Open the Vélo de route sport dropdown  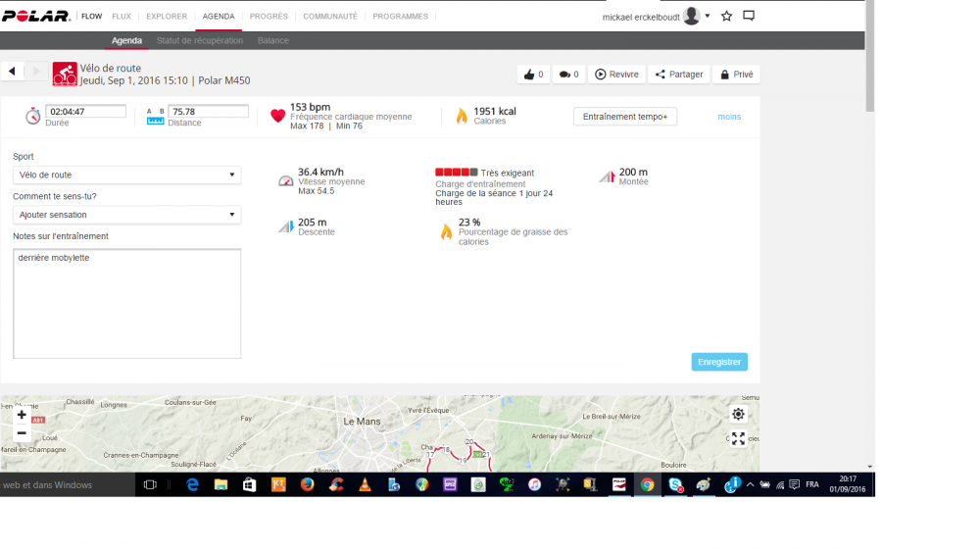126,176
